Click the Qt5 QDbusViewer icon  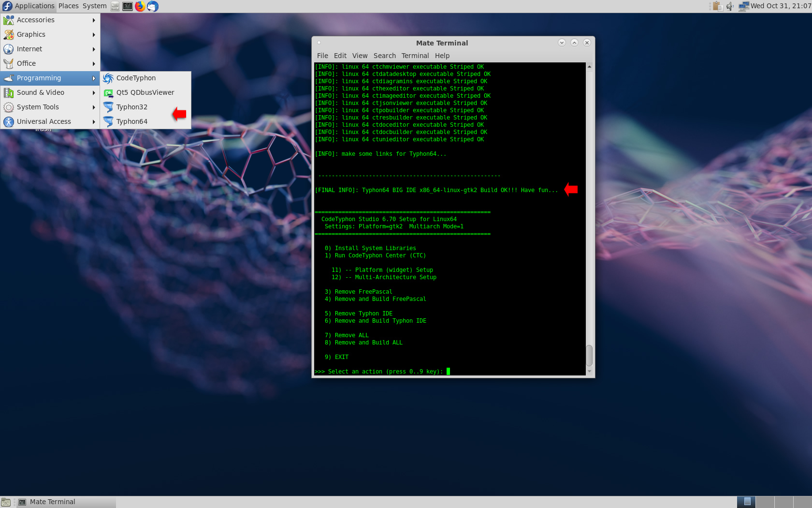pos(108,92)
